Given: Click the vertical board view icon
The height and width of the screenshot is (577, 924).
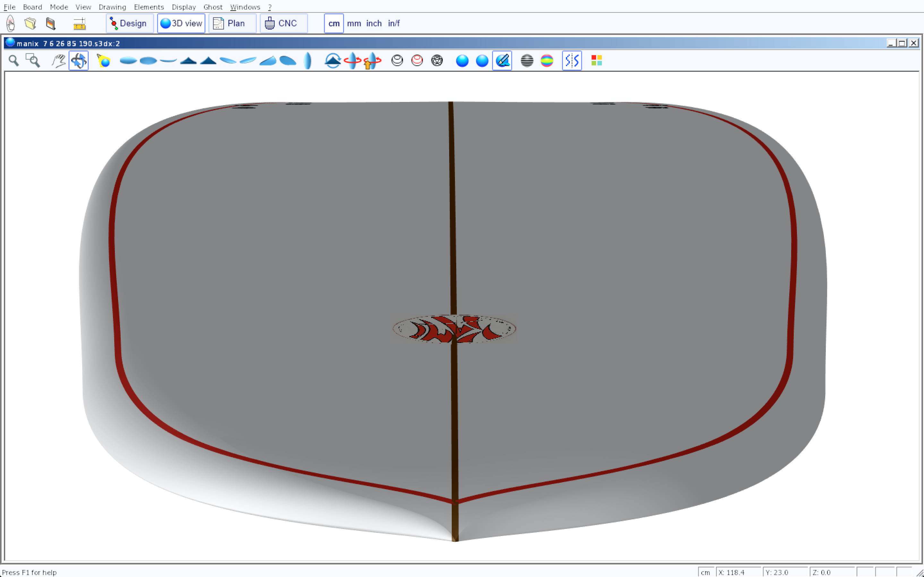Looking at the screenshot, I should click(308, 61).
